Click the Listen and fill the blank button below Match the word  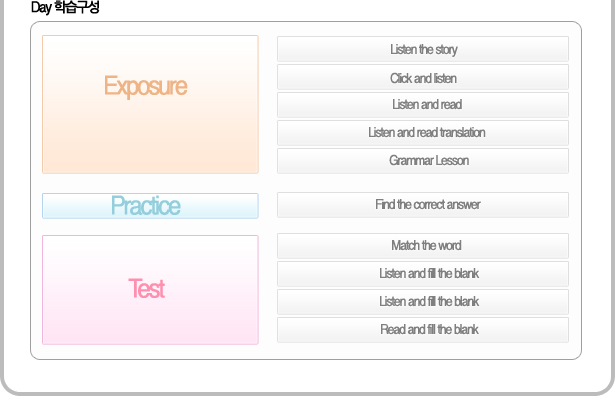423,274
